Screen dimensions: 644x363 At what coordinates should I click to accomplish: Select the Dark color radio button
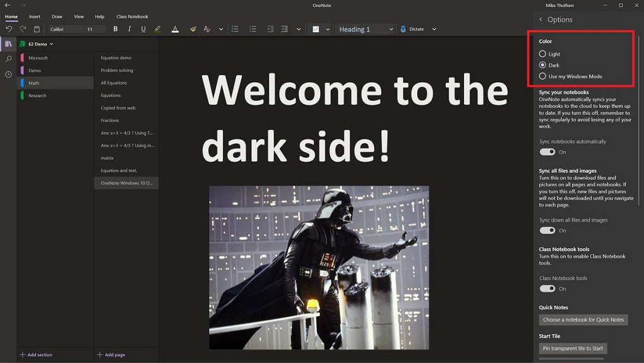542,65
